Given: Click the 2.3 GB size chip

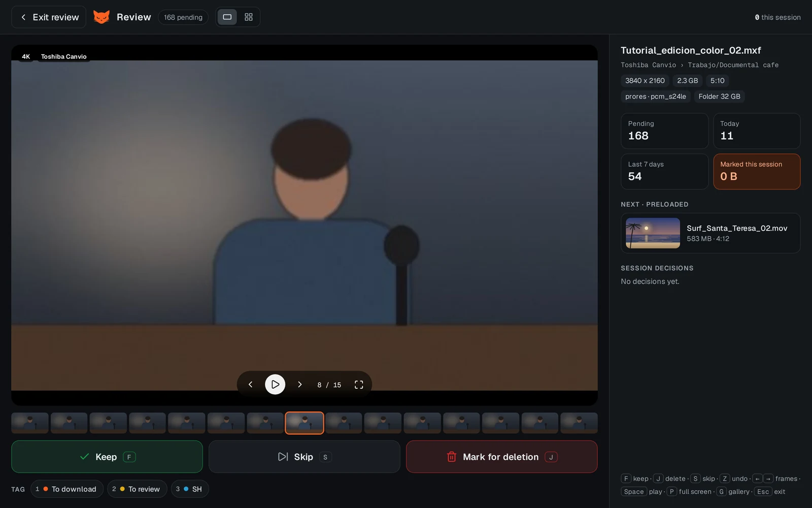Looking at the screenshot, I should point(687,80).
